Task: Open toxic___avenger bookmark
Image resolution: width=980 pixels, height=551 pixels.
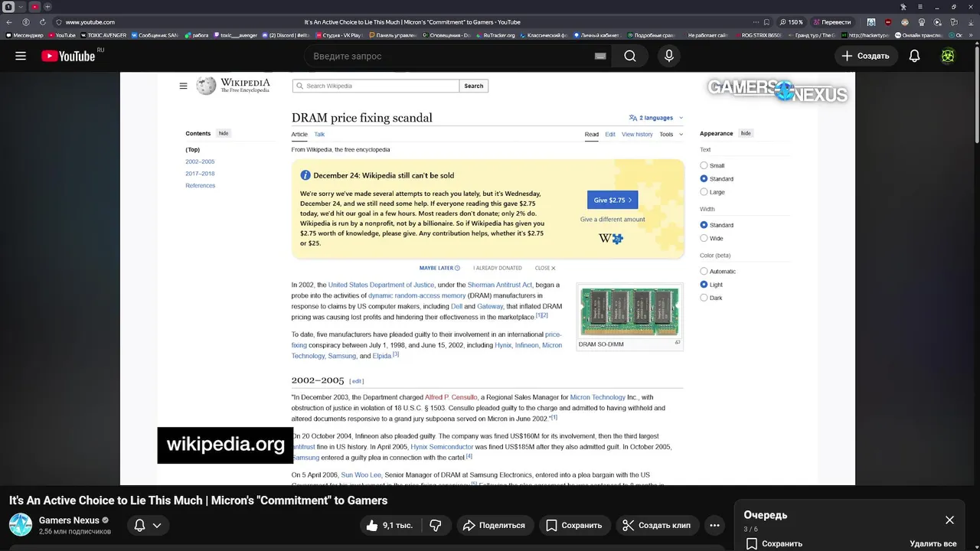Action: [x=235, y=35]
